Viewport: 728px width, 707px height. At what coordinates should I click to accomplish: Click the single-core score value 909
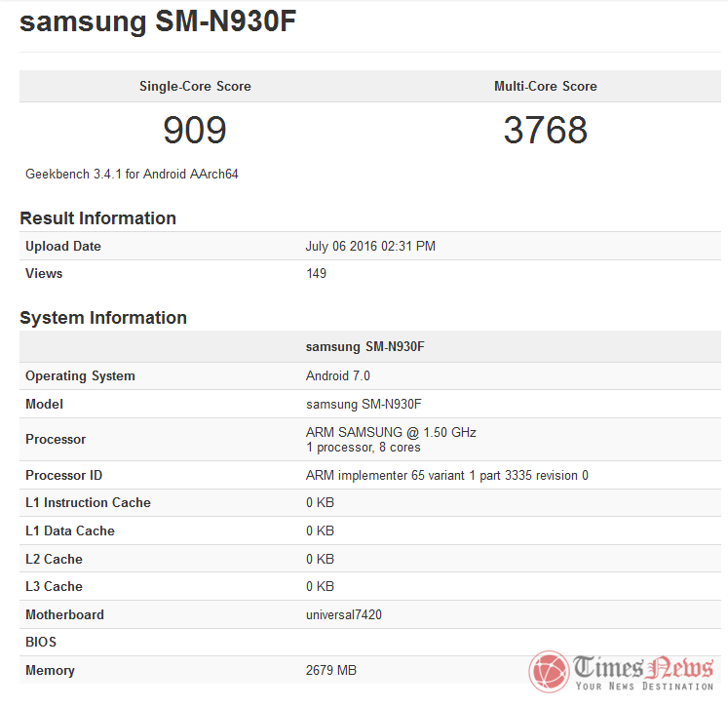point(195,130)
